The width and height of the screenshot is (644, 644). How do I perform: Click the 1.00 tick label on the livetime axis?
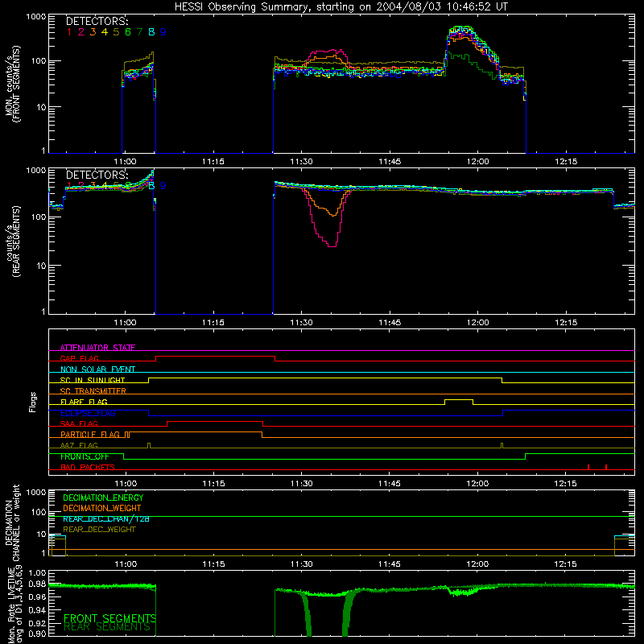coord(37,572)
